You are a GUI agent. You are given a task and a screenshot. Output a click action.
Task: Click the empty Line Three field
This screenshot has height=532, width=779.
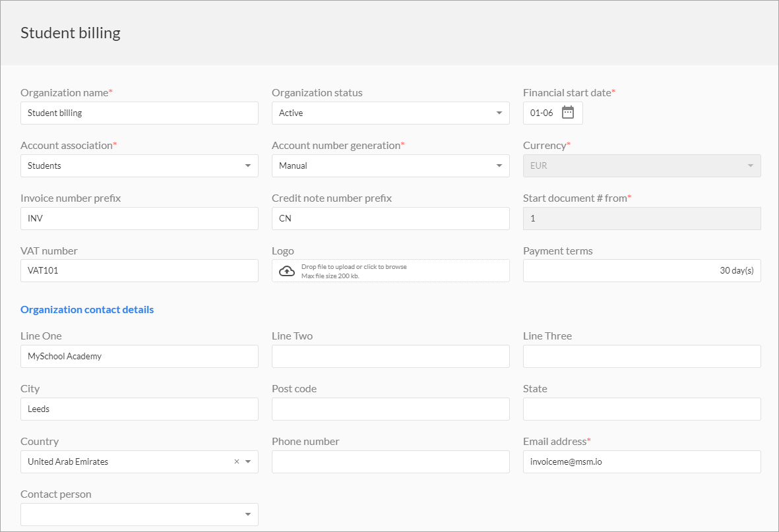click(642, 356)
